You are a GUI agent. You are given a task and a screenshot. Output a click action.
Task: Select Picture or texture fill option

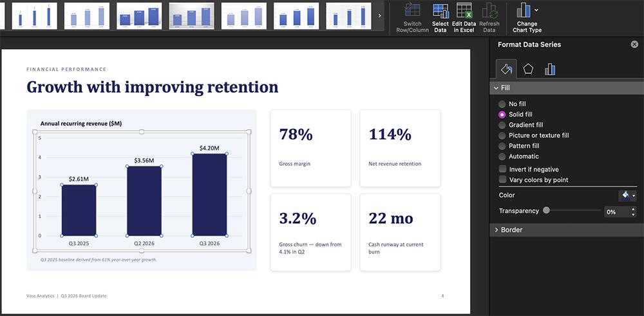click(x=502, y=135)
